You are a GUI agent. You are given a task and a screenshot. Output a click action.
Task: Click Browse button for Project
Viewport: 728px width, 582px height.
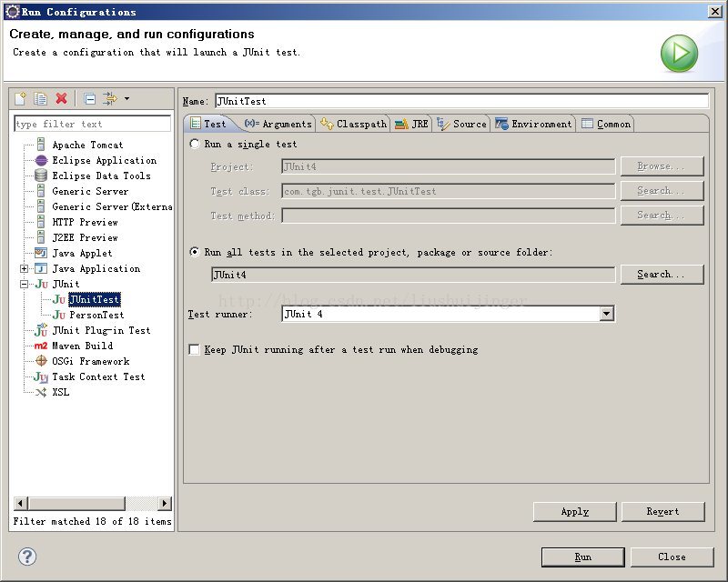pyautogui.click(x=662, y=166)
